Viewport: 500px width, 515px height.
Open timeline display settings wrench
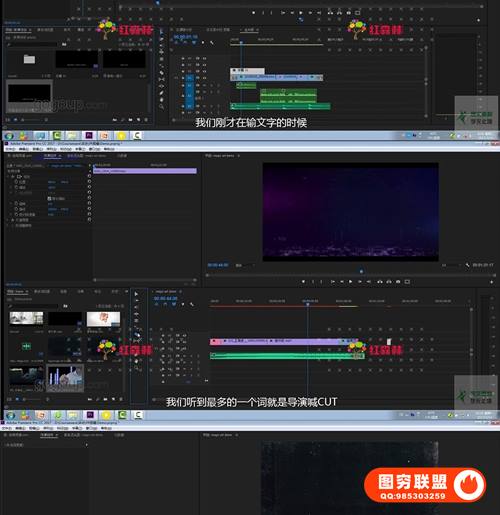click(x=192, y=304)
